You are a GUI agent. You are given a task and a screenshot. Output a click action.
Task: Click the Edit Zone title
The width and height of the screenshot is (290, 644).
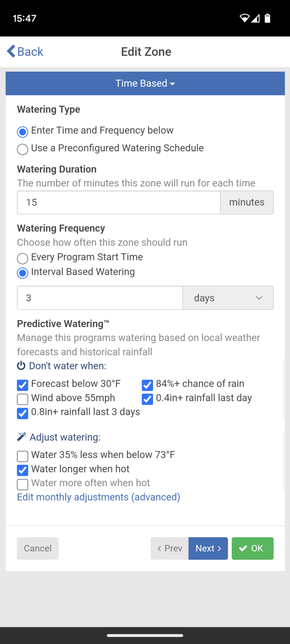point(146,51)
